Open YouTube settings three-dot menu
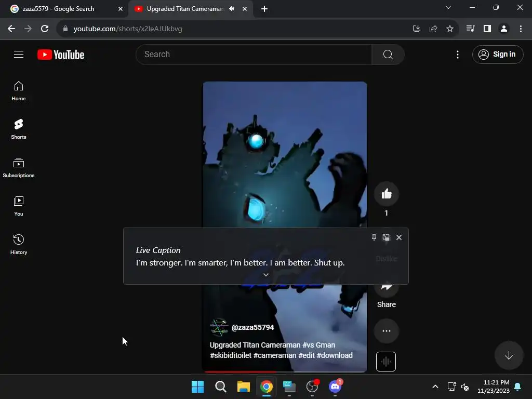The image size is (532, 399). [x=457, y=54]
